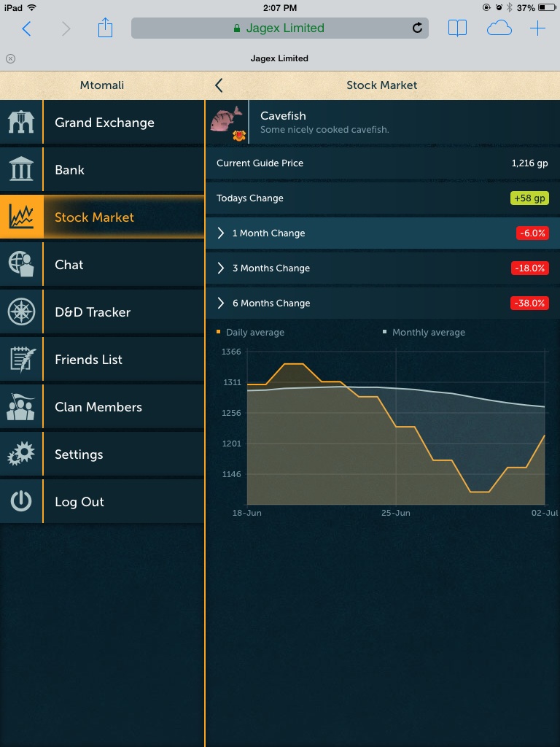Screen dimensions: 560x747
Task: Reload the page in address bar
Action: (x=417, y=28)
